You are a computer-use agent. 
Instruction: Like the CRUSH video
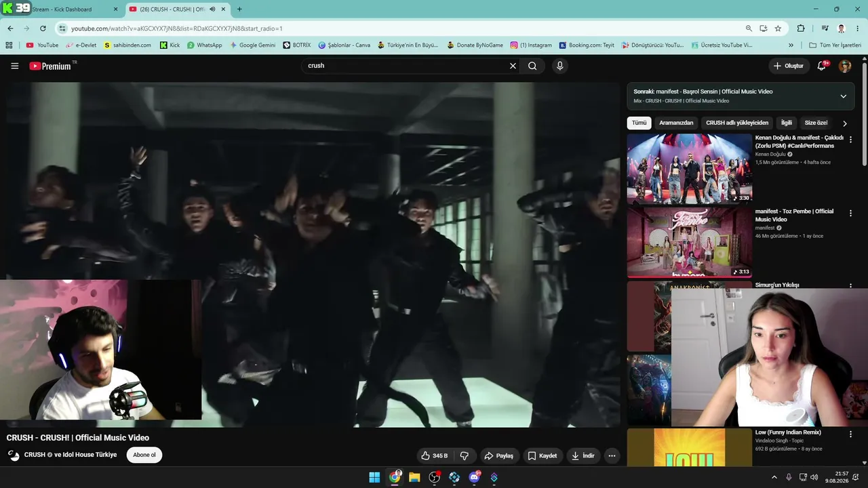(434, 455)
